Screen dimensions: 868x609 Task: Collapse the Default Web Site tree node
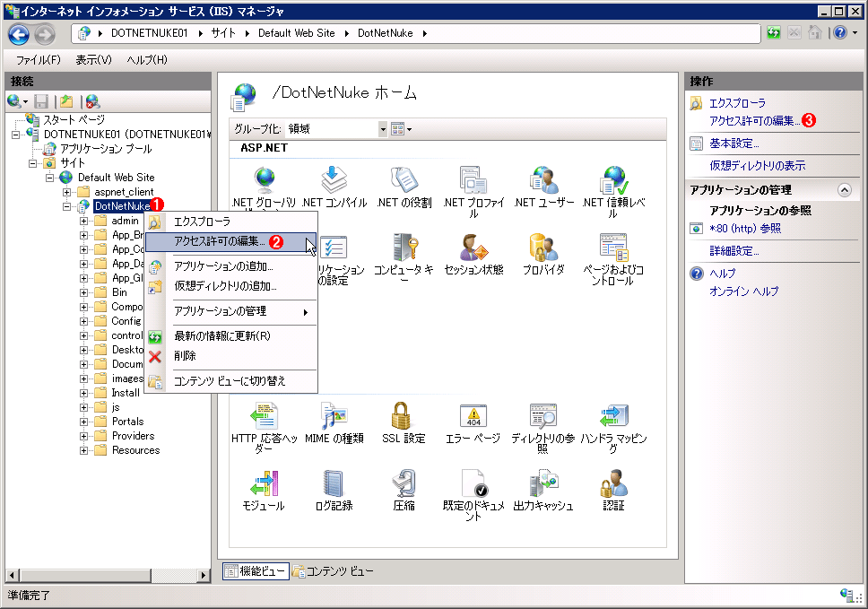(50, 178)
